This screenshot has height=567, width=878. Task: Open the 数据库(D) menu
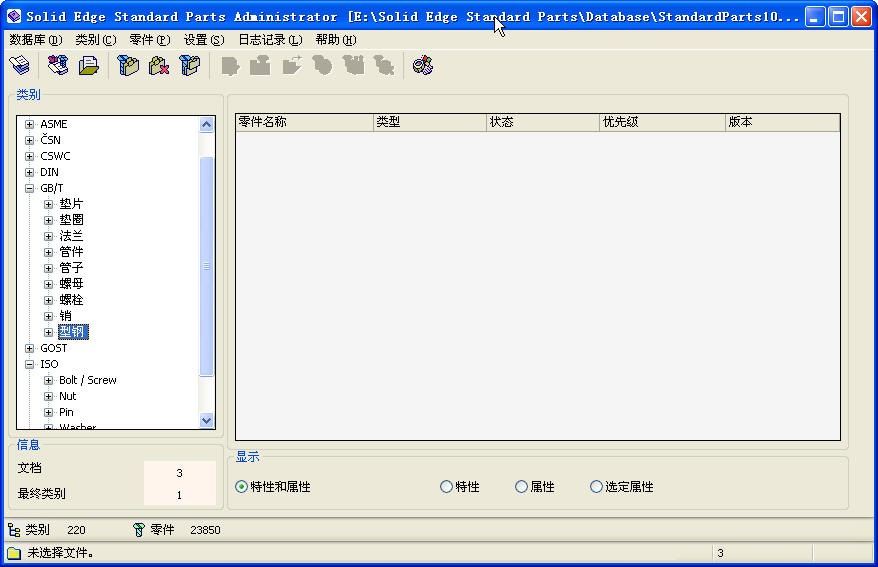click(36, 40)
